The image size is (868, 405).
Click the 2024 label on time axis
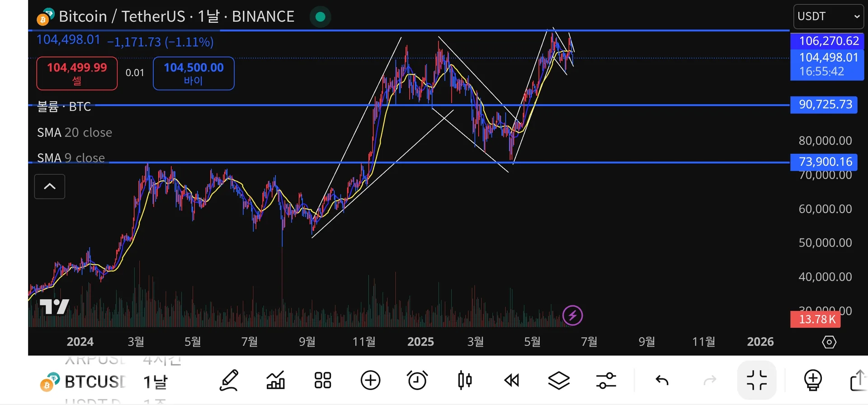(80, 342)
